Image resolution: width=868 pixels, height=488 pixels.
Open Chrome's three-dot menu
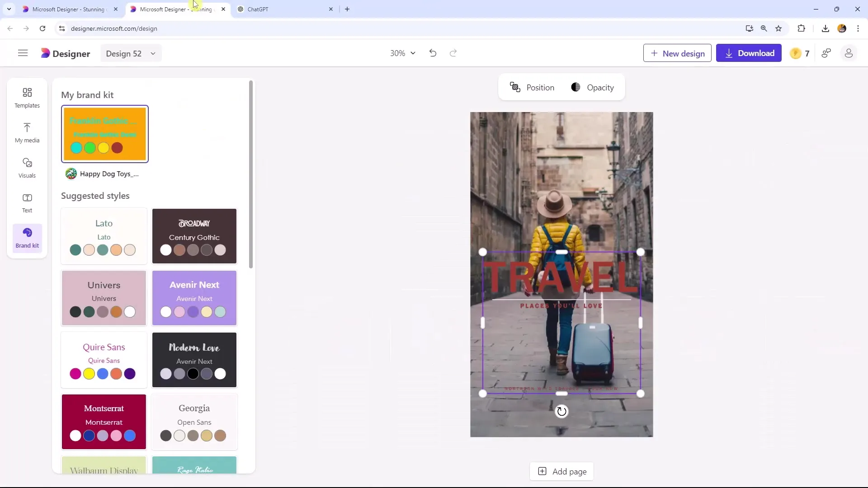click(858, 28)
